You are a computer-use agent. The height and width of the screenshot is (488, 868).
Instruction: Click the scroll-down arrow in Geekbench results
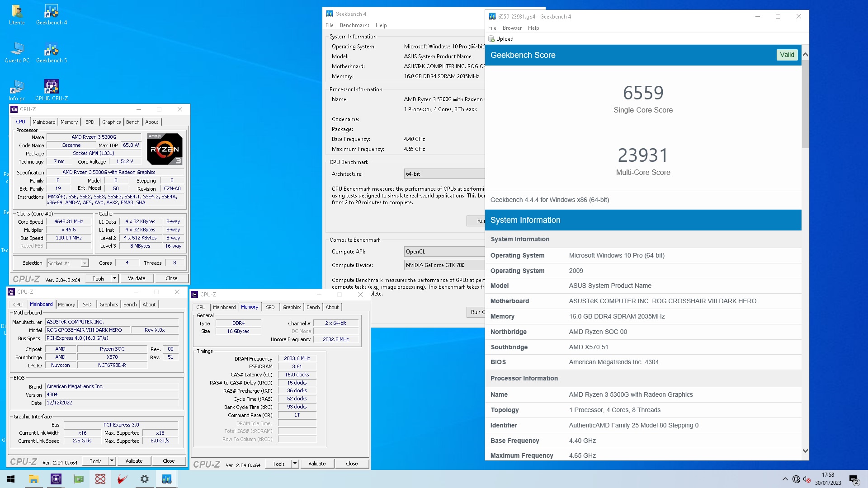click(x=805, y=450)
